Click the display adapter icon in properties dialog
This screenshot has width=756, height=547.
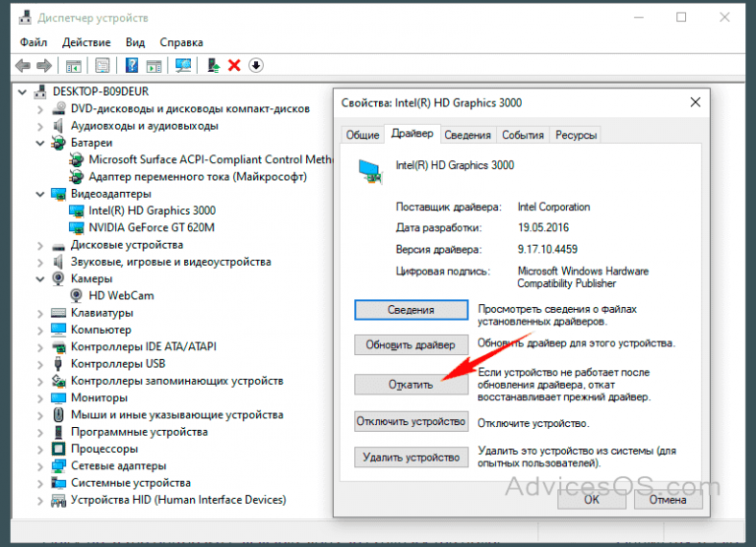click(370, 172)
